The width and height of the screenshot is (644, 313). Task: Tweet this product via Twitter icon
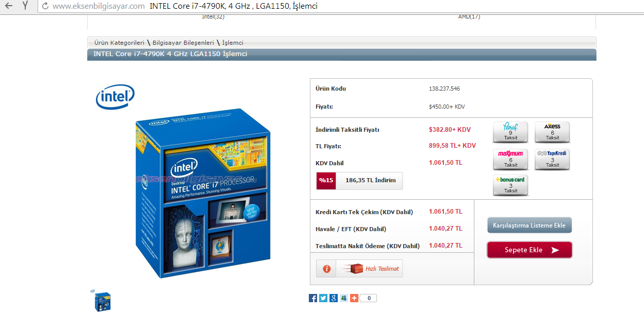point(323,298)
